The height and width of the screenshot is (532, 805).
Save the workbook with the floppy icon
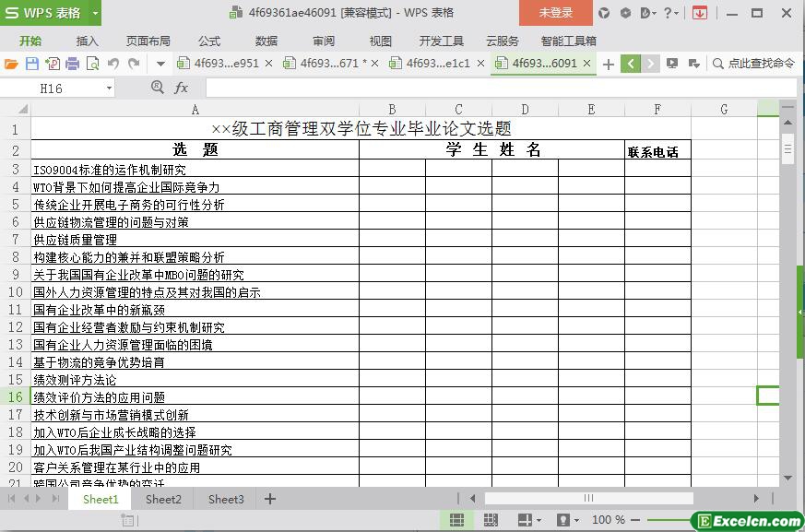[x=32, y=64]
